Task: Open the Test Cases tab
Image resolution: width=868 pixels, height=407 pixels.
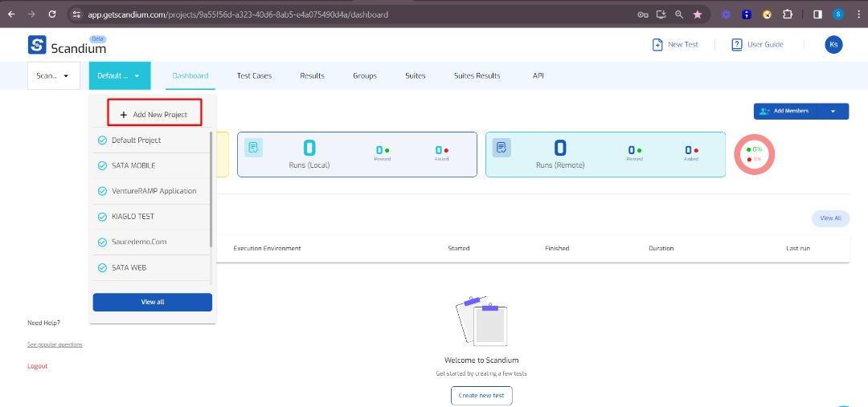Action: click(x=254, y=75)
